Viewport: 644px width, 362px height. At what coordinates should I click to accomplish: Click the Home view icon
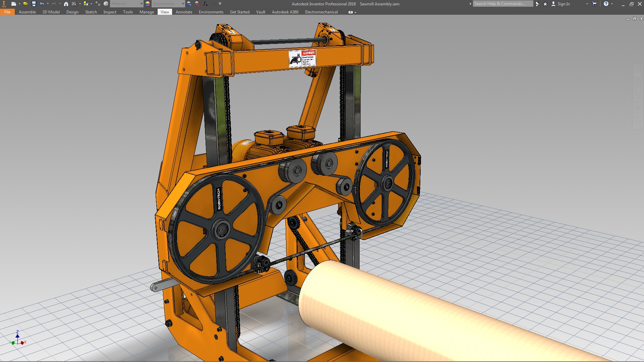click(x=66, y=4)
